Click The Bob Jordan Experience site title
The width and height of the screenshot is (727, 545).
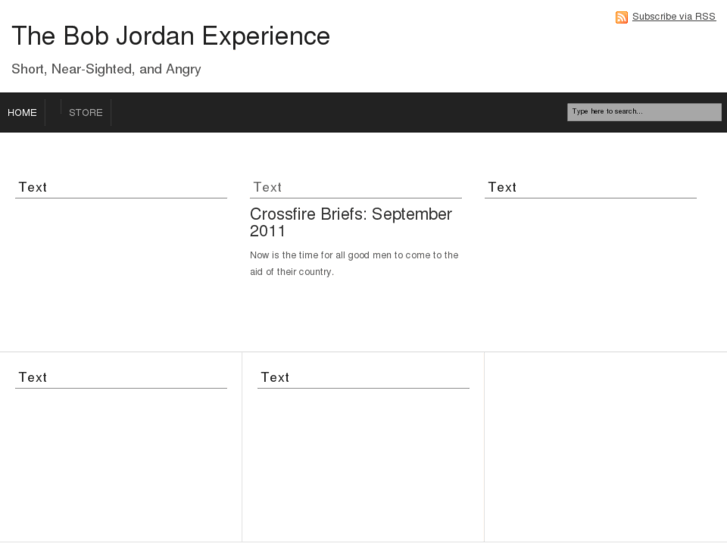(x=170, y=36)
